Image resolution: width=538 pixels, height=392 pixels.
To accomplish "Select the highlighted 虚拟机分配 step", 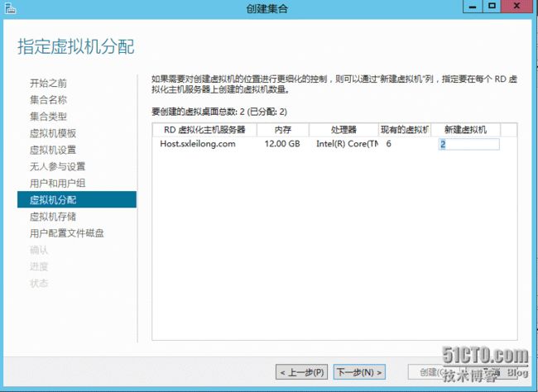I will point(77,199).
